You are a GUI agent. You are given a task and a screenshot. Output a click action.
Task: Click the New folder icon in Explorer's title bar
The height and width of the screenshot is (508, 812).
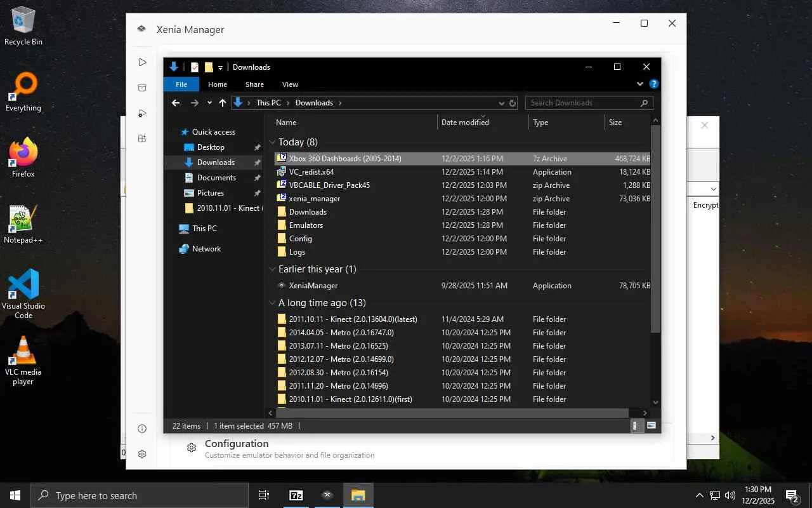[x=209, y=67]
